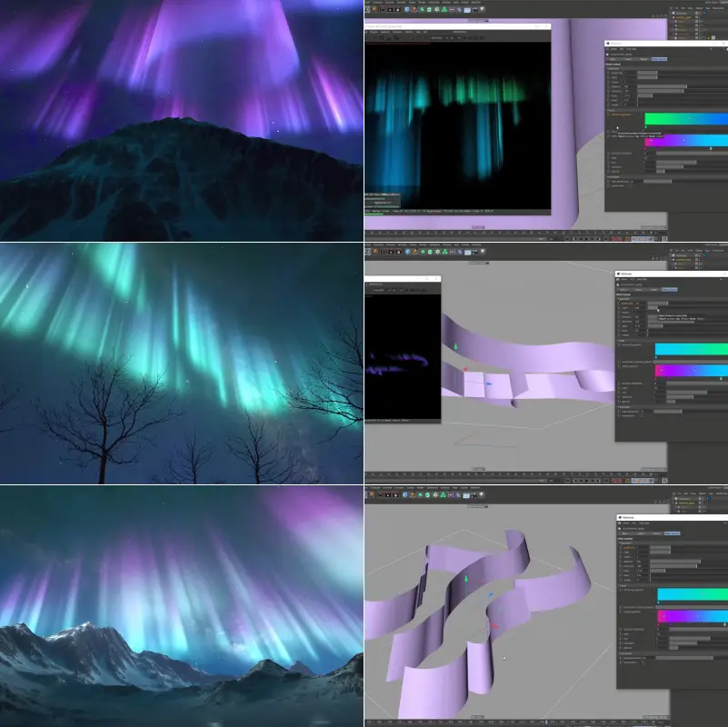The image size is (728, 727).
Task: Click first clapperboard render icon in middle screenshot
Action: [x=384, y=252]
